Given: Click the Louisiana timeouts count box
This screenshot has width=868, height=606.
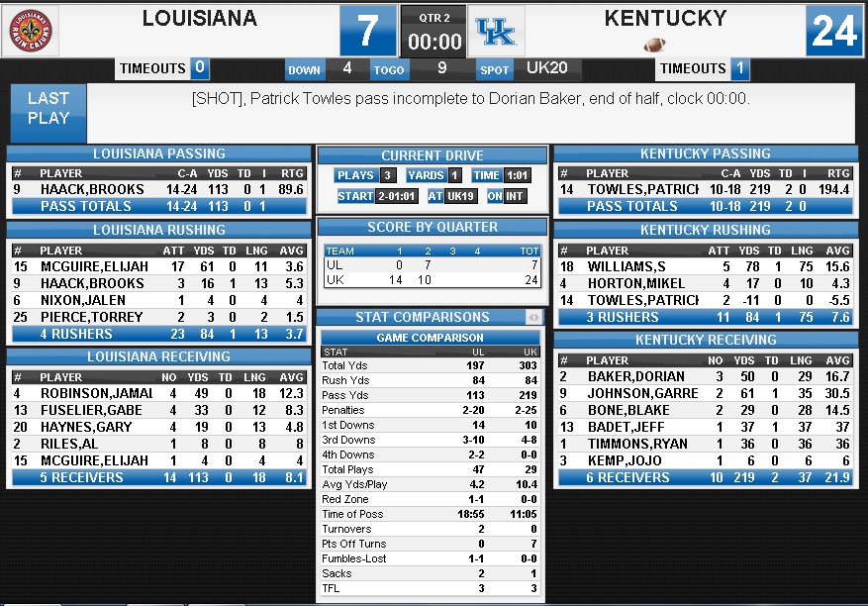Looking at the screenshot, I should 199,68.
